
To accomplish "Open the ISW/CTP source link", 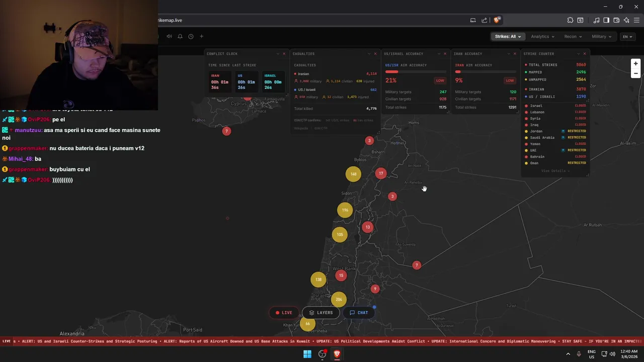I will 320,128.
